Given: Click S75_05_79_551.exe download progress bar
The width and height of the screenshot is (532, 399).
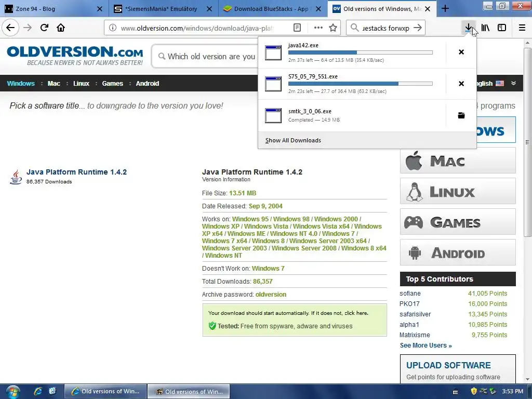Looking at the screenshot, I should tap(361, 84).
